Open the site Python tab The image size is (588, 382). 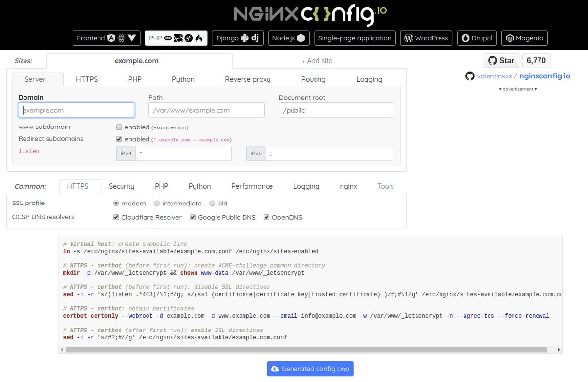[183, 79]
